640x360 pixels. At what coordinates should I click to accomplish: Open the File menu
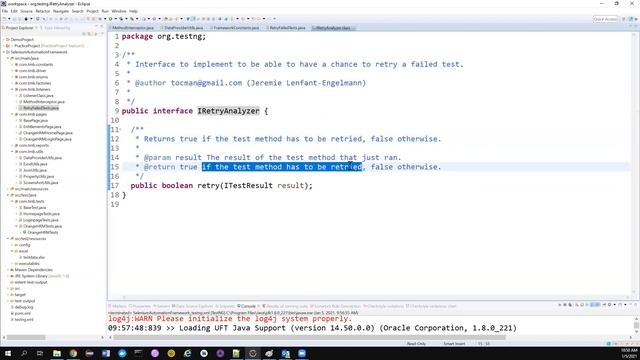tap(5, 11)
